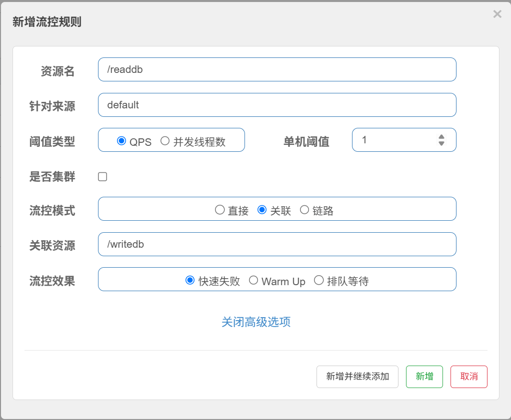This screenshot has width=511, height=420.
Task: Select Warm Up flow control effect
Action: (253, 280)
